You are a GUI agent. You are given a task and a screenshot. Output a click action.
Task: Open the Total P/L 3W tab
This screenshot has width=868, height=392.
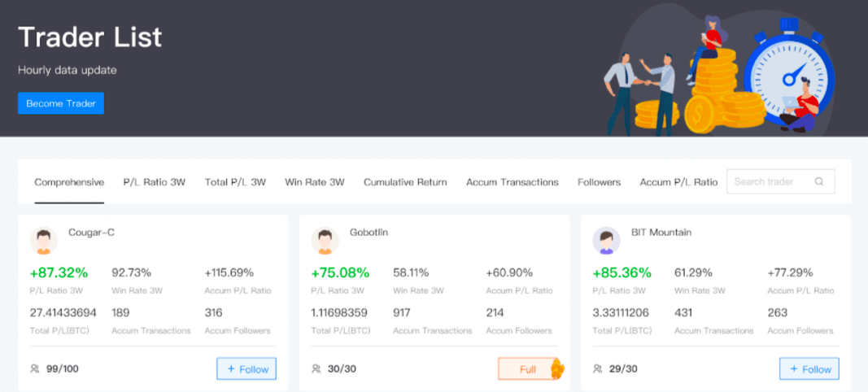pyautogui.click(x=235, y=182)
